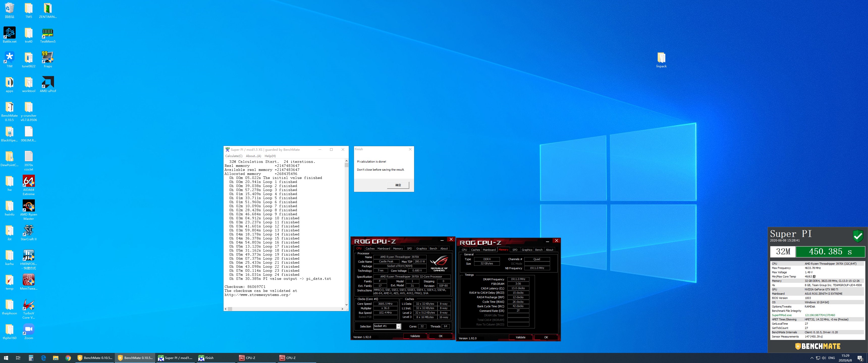Open File Explorer from the taskbar
Image resolution: width=868 pixels, height=363 pixels.
coord(56,358)
